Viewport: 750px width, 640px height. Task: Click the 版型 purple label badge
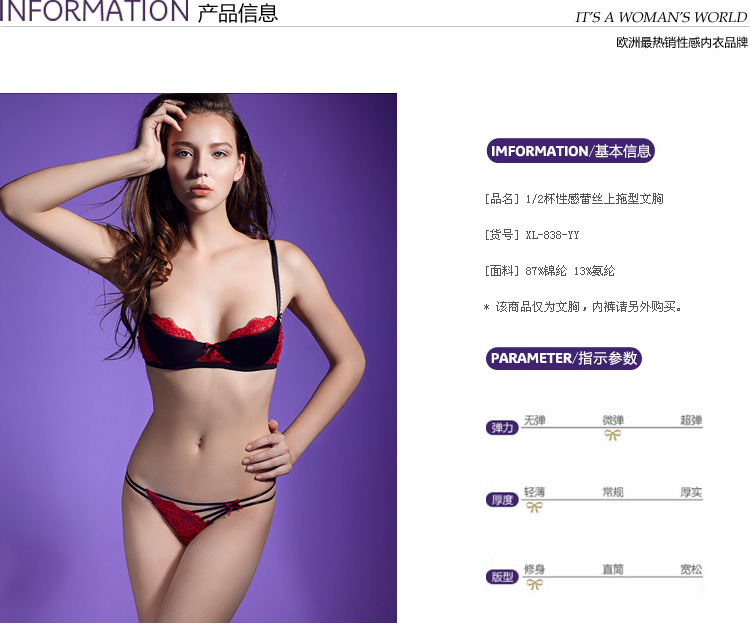pos(502,577)
